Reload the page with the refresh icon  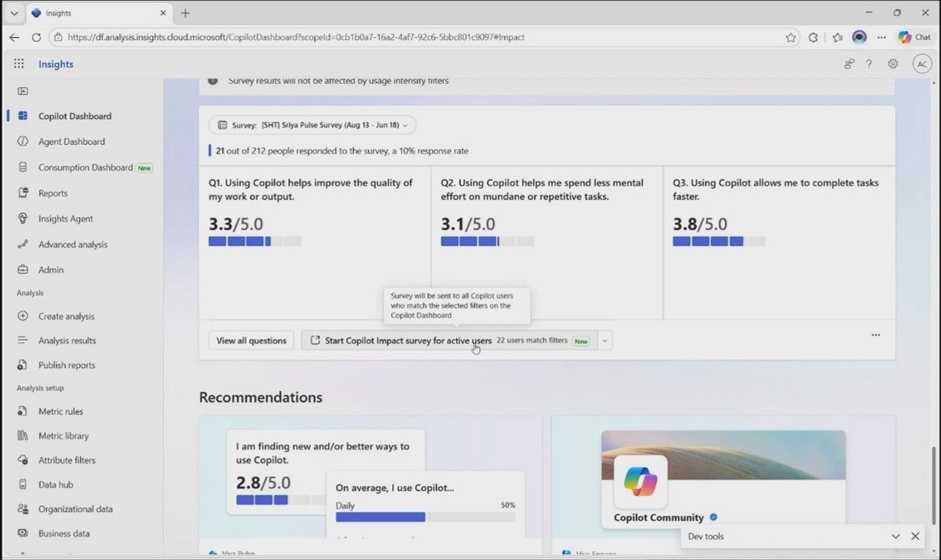pyautogui.click(x=36, y=37)
